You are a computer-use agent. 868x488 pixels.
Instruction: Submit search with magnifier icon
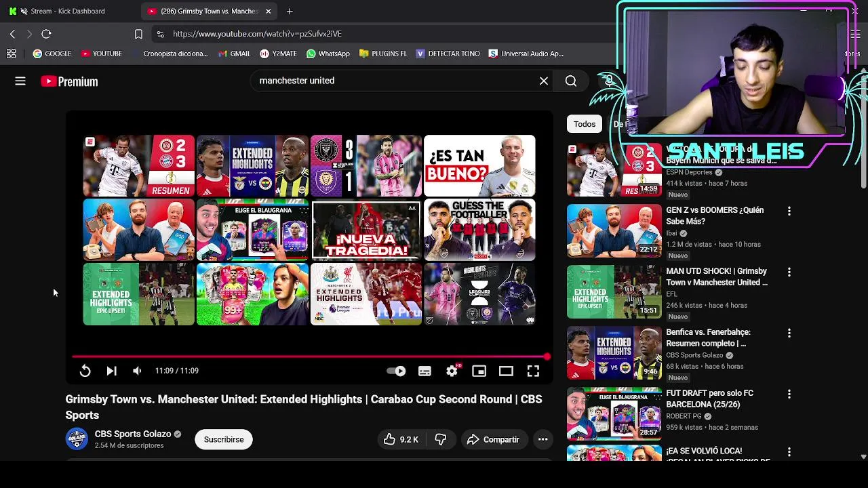[x=571, y=81]
